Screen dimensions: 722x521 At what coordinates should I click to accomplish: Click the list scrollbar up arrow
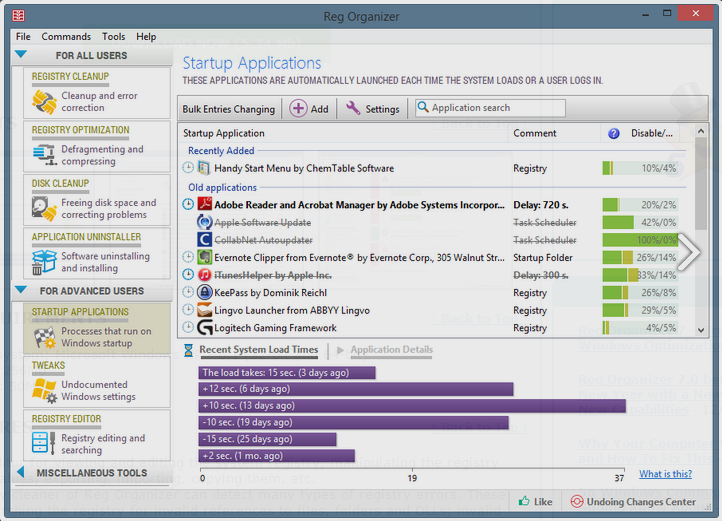[x=701, y=131]
